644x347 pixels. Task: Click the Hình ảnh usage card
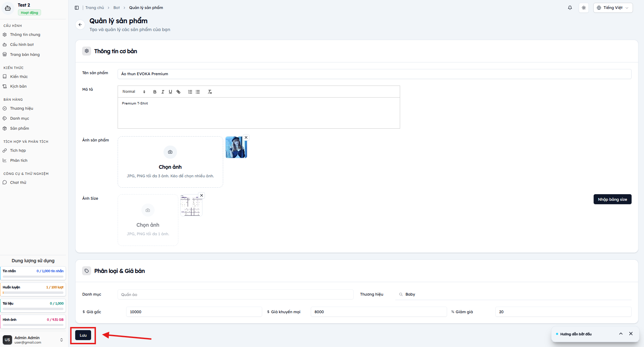coord(33,321)
